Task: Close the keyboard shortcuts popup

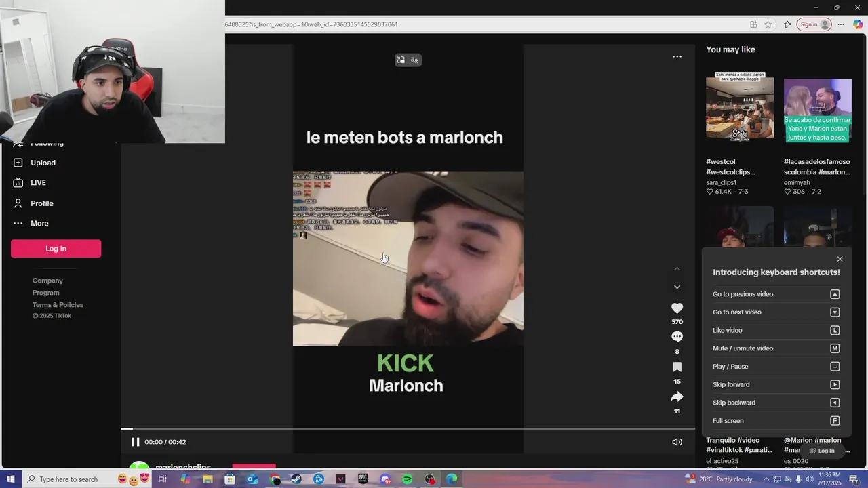Action: 840,259
